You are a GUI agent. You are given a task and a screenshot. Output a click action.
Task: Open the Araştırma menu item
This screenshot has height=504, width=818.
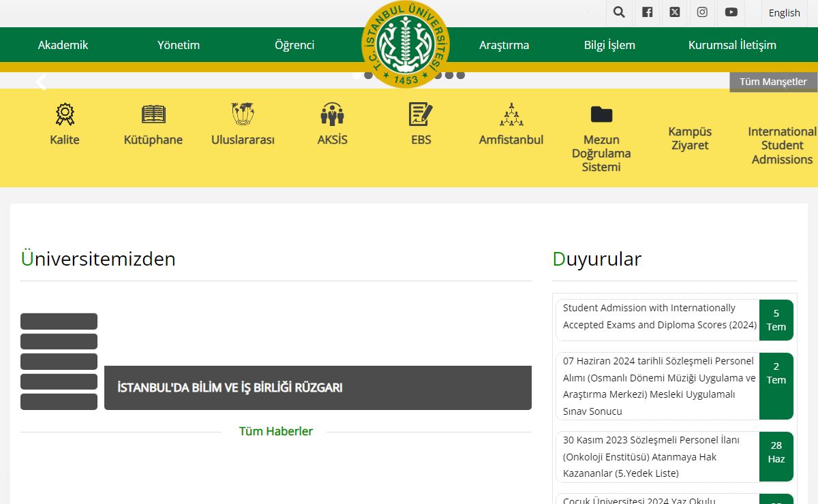[504, 45]
